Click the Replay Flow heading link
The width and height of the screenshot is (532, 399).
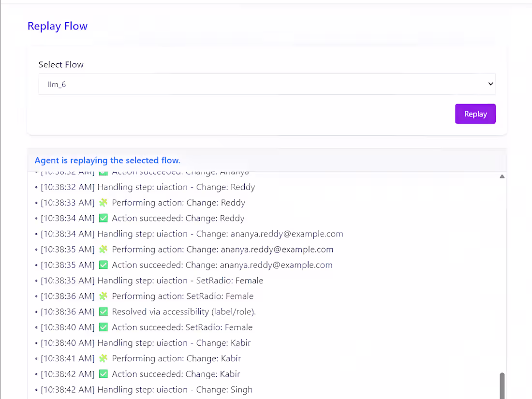point(57,26)
